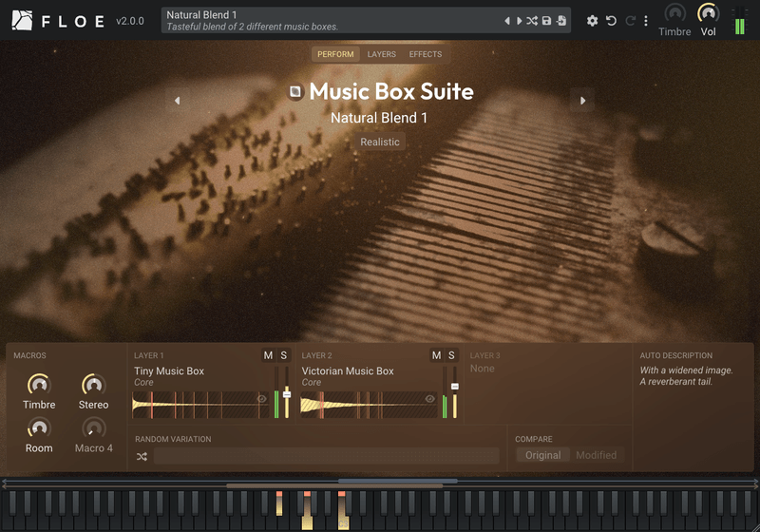
Task: Select Original in Compare
Action: 542,455
